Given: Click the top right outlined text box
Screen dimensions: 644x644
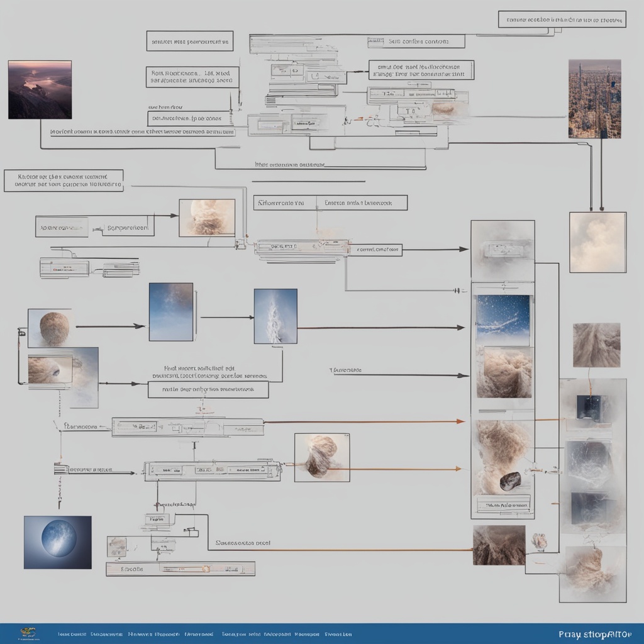Looking at the screenshot, I should pyautogui.click(x=562, y=19).
